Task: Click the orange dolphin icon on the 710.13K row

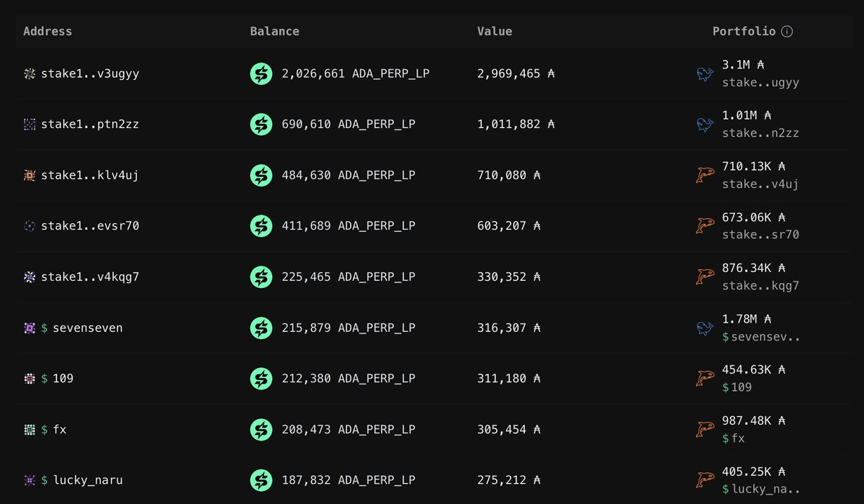Action: (x=704, y=175)
